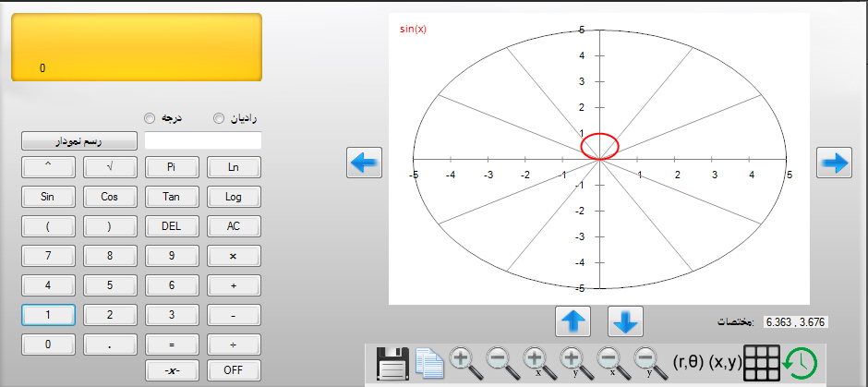The width and height of the screenshot is (868, 387).
Task: Zoom out on the graph
Action: [x=502, y=363]
